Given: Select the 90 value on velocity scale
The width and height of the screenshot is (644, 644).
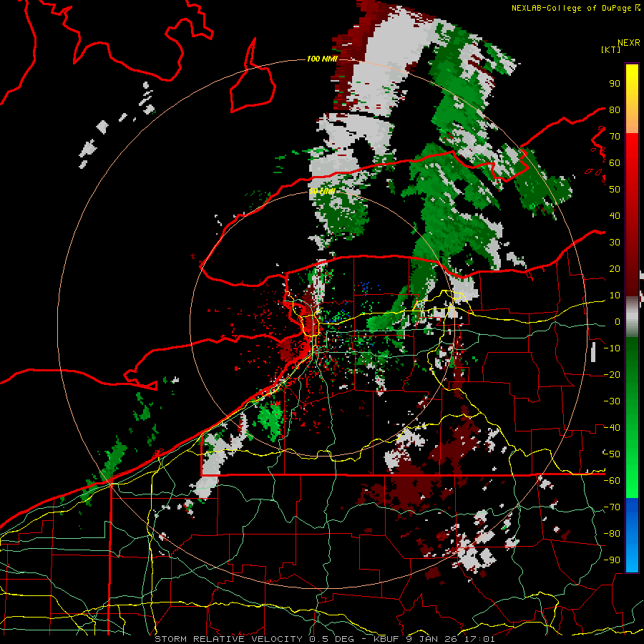Looking at the screenshot, I should [x=615, y=84].
